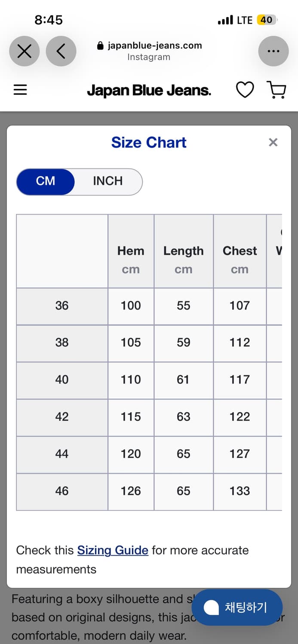298x644 pixels.
Task: Select the size 42 row label
Action: click(62, 417)
